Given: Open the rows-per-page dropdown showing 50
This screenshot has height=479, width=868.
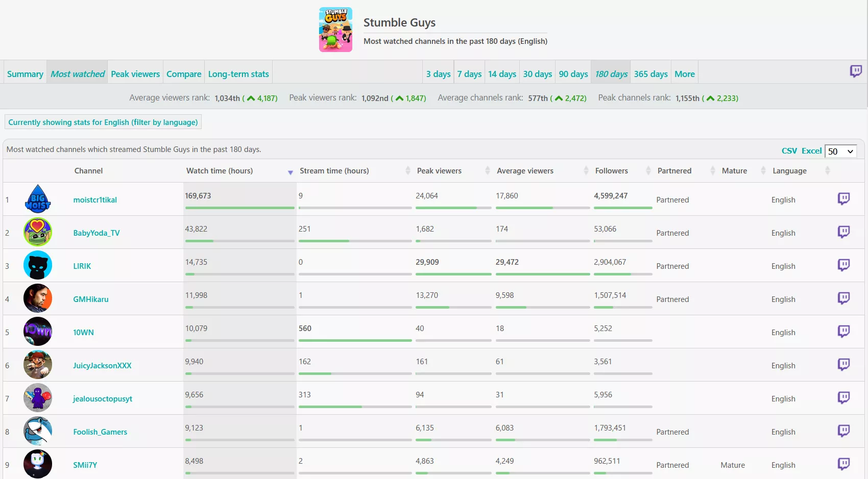Looking at the screenshot, I should tap(840, 151).
